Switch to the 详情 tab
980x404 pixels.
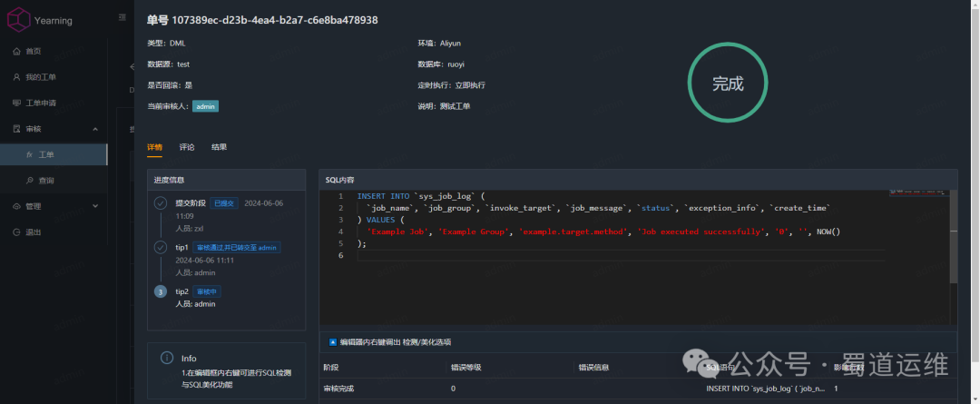pyautogui.click(x=154, y=147)
